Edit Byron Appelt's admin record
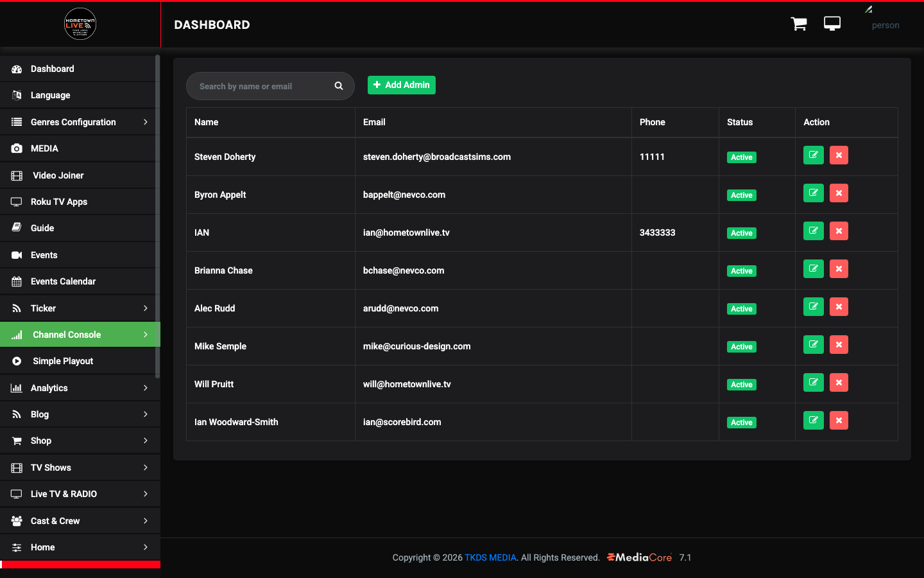 (x=814, y=193)
